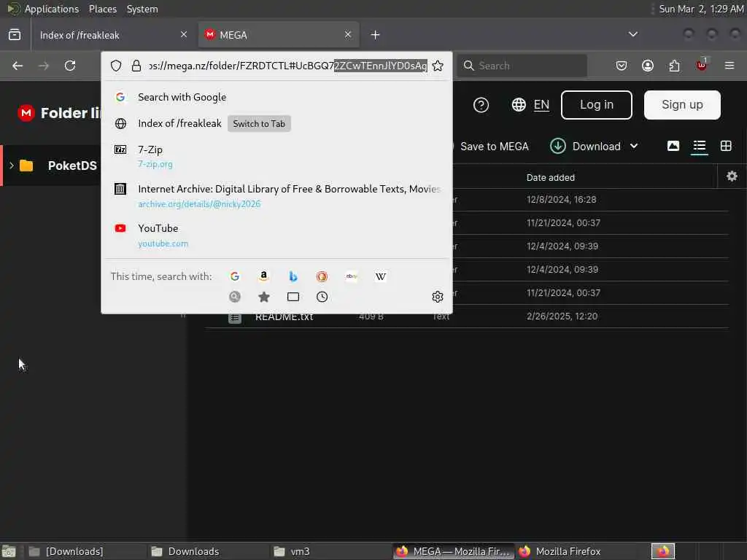Select the PoketDS folder in sidebar
Image resolution: width=747 pixels, height=560 pixels.
[x=72, y=166]
